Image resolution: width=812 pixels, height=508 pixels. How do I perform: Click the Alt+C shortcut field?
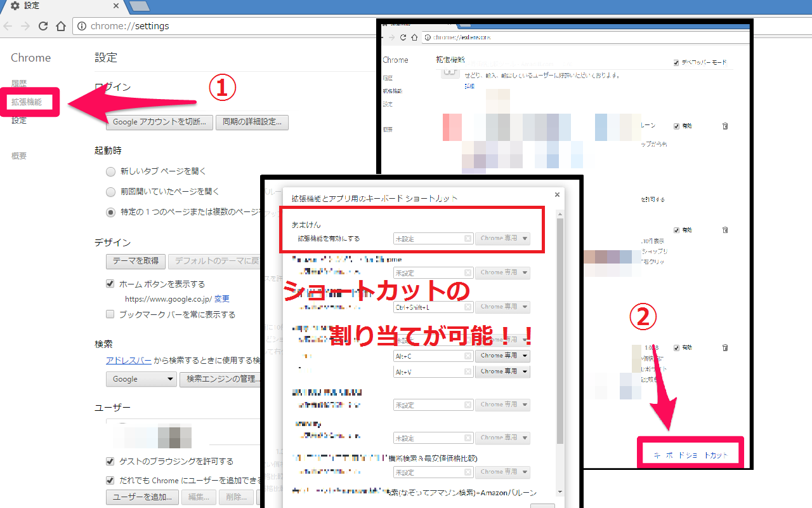pos(433,356)
